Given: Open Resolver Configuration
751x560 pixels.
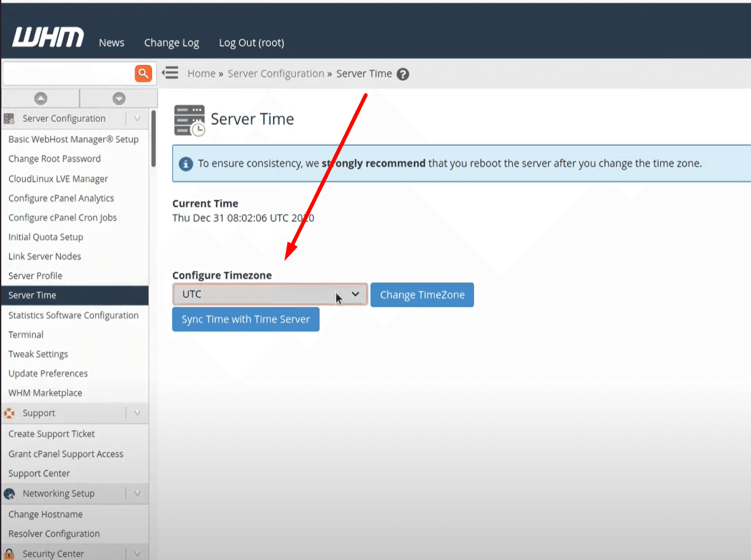Looking at the screenshot, I should pos(54,533).
